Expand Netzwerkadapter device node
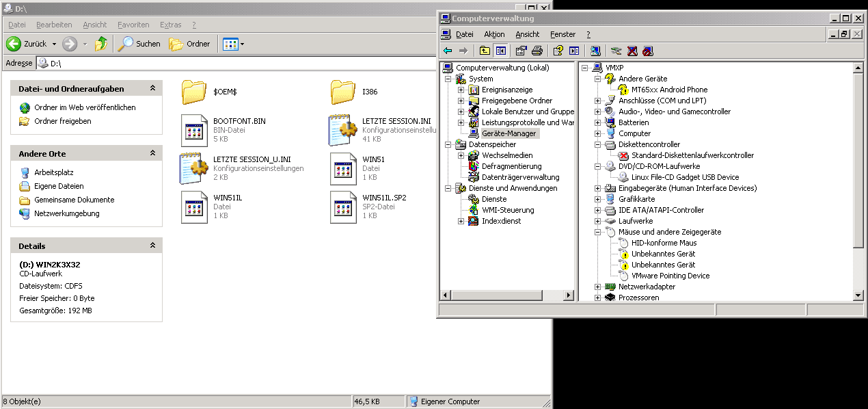 point(598,287)
